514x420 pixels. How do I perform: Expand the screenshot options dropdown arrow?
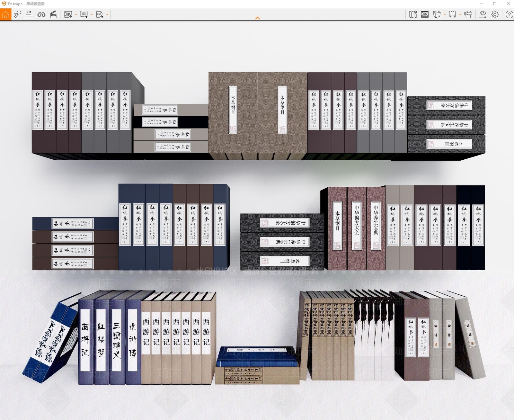76,14
